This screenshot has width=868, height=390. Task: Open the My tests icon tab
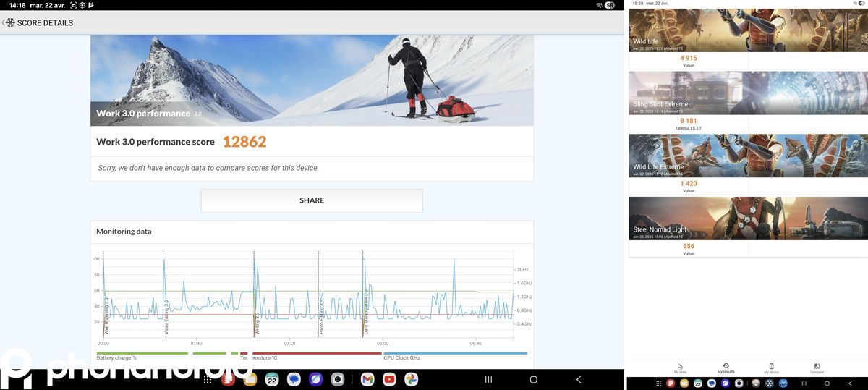click(x=681, y=368)
